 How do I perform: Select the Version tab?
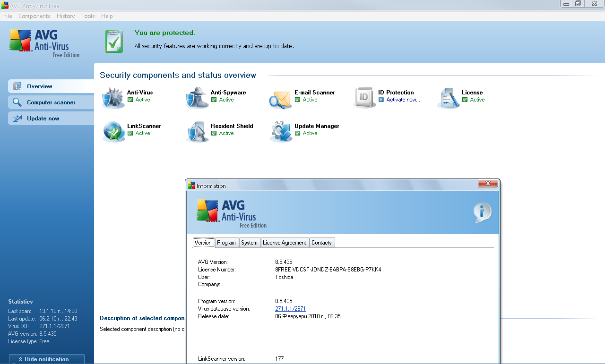[203, 243]
